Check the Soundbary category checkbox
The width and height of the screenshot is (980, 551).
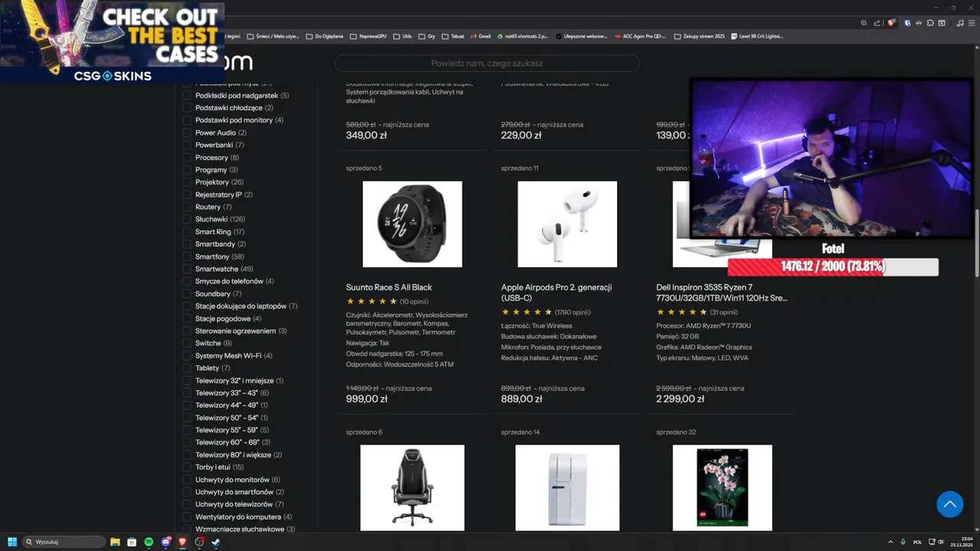tap(187, 294)
